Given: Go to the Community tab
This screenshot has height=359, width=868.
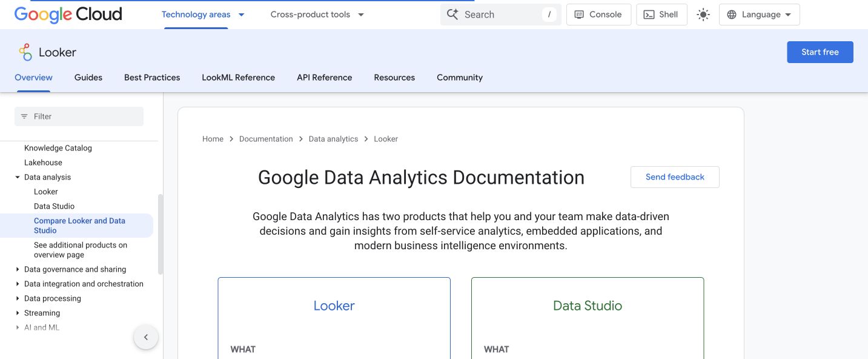Looking at the screenshot, I should pyautogui.click(x=460, y=78).
